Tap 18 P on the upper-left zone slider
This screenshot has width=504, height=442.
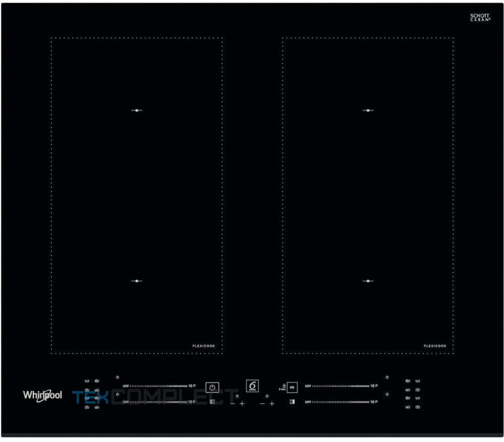coord(192,386)
